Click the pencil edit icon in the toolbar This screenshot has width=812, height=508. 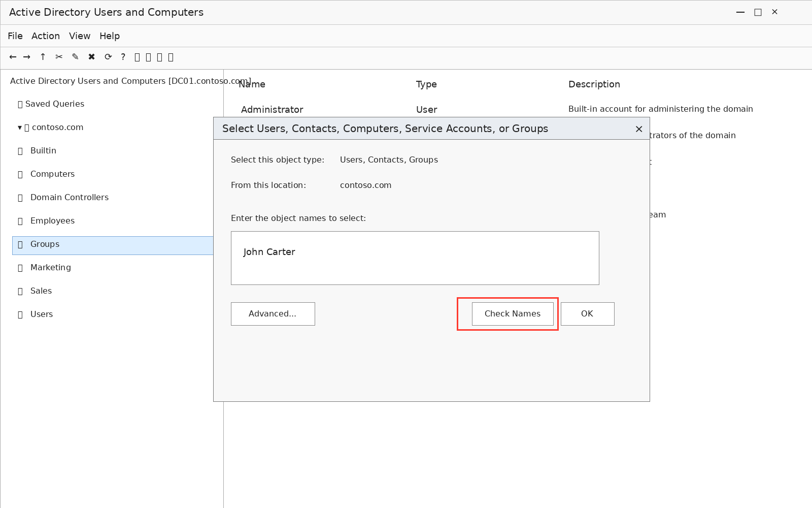pyautogui.click(x=75, y=57)
